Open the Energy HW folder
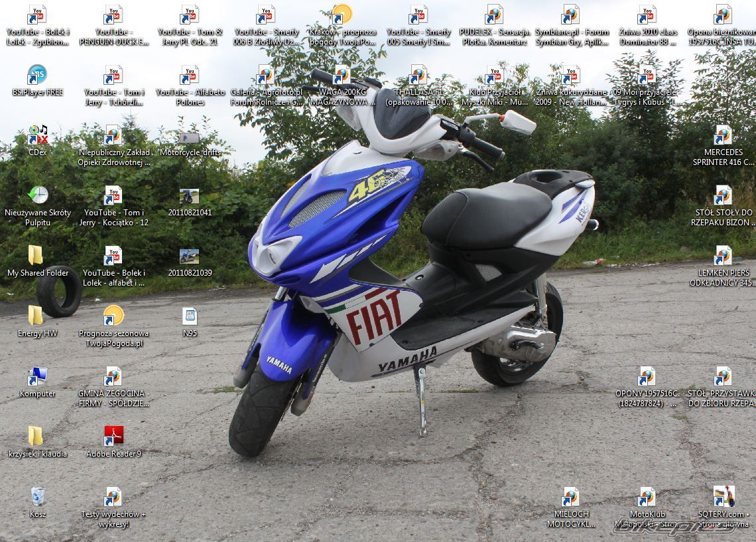The image size is (756, 542). [x=36, y=316]
